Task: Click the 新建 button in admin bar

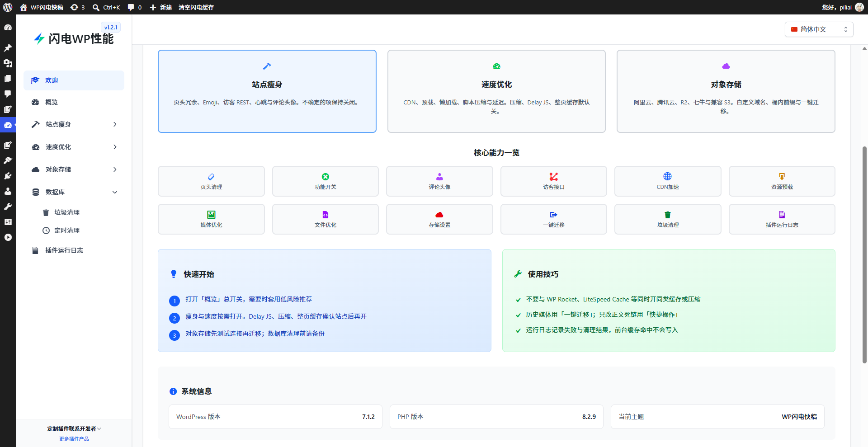Action: [x=161, y=7]
